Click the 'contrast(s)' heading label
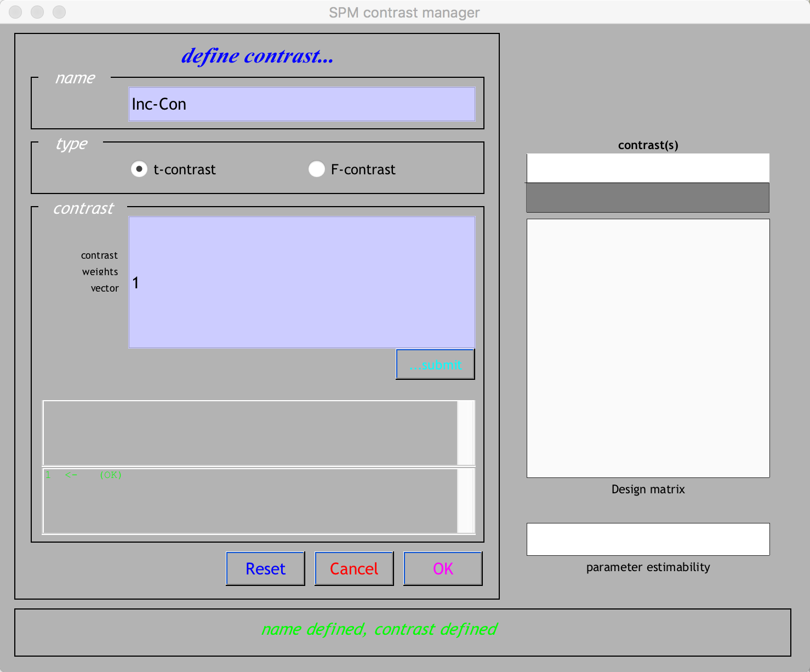This screenshot has height=672, width=810. click(x=648, y=145)
